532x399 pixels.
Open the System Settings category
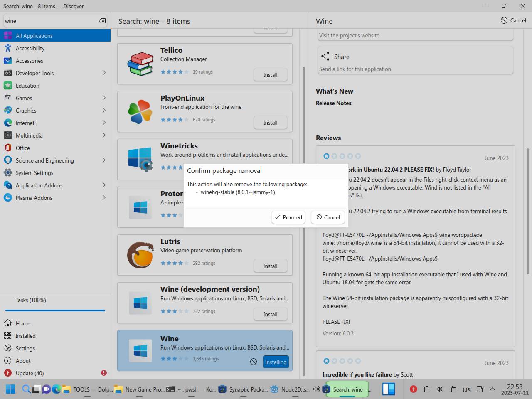55,173
